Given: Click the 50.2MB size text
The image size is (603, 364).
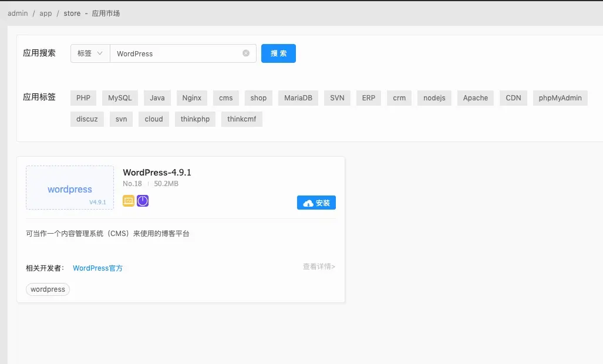Looking at the screenshot, I should [x=166, y=184].
